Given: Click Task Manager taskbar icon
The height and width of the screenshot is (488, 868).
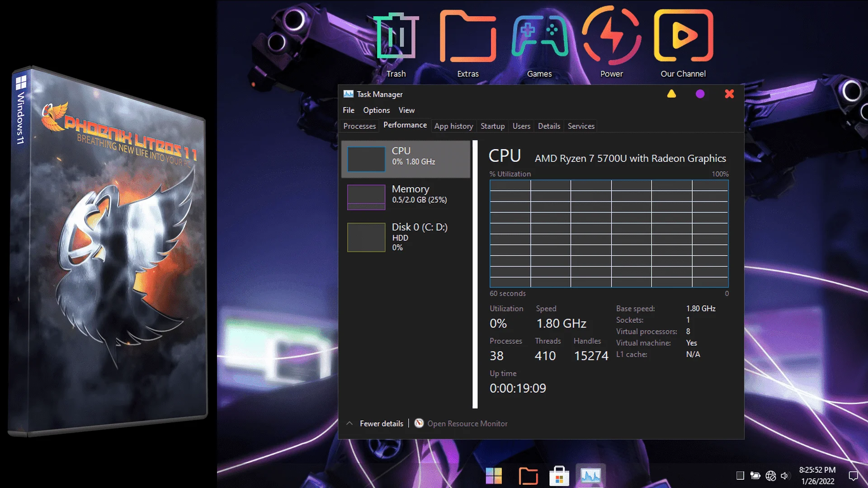Looking at the screenshot, I should (590, 476).
